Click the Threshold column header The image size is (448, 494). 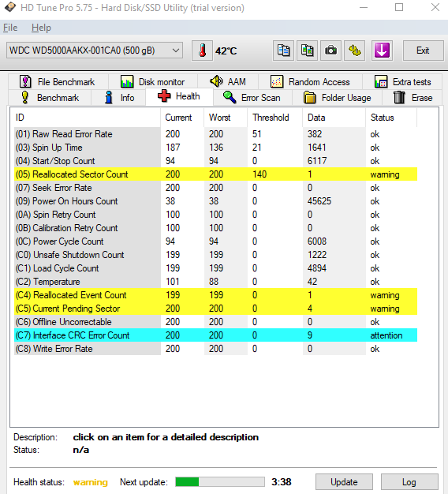275,118
